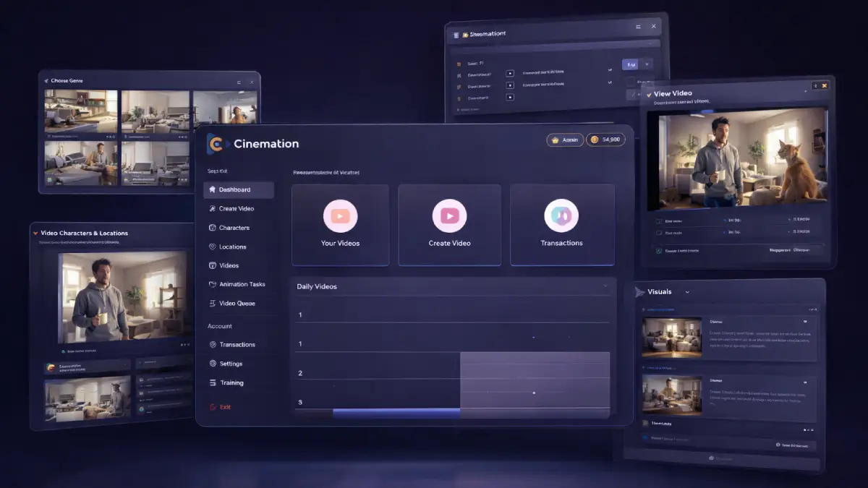868x488 pixels.
Task: Expand the Visuals panel dropdown chevron
Action: tap(687, 292)
